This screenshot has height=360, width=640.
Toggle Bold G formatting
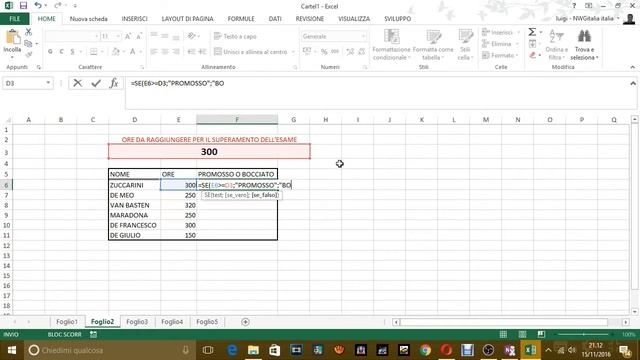pos(50,52)
